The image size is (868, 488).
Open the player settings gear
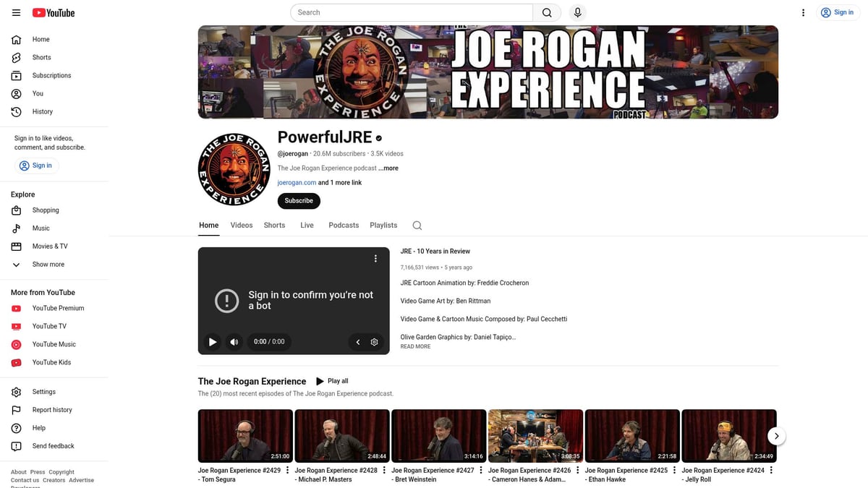point(374,341)
